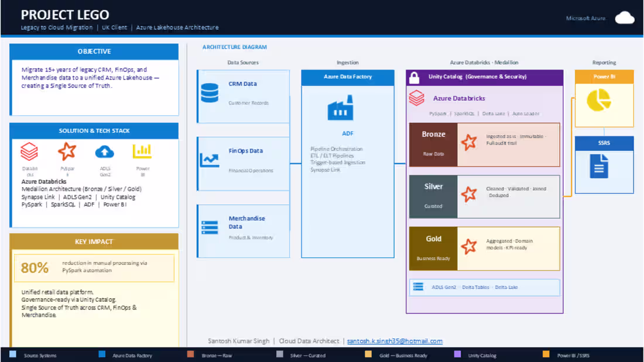Select the ADF factory icon
644x362 pixels.
pyautogui.click(x=340, y=108)
